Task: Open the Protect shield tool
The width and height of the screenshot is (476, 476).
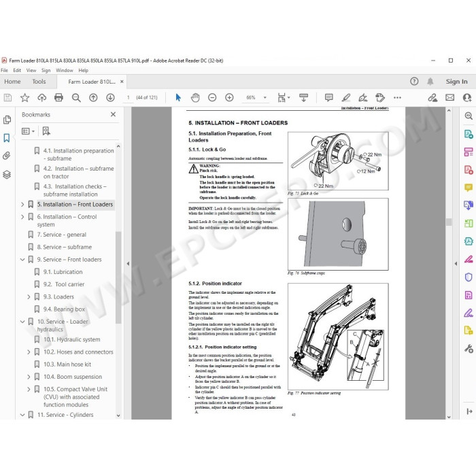Action: tap(468, 277)
